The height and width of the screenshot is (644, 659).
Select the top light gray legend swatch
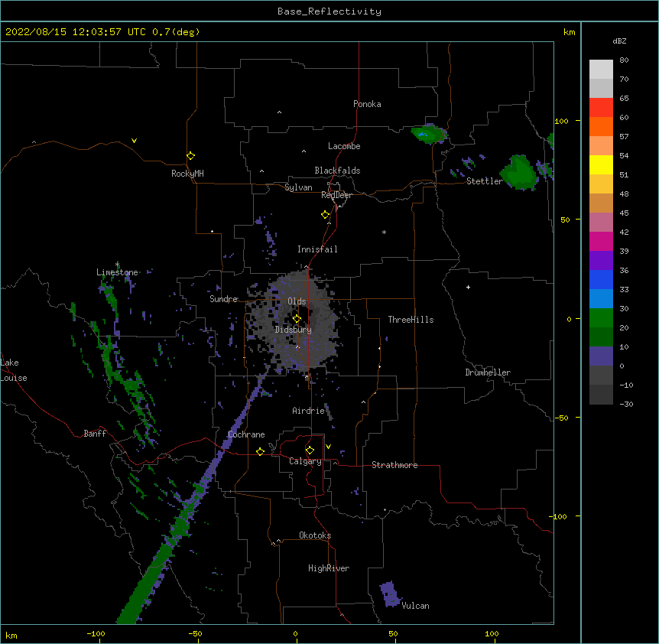601,70
